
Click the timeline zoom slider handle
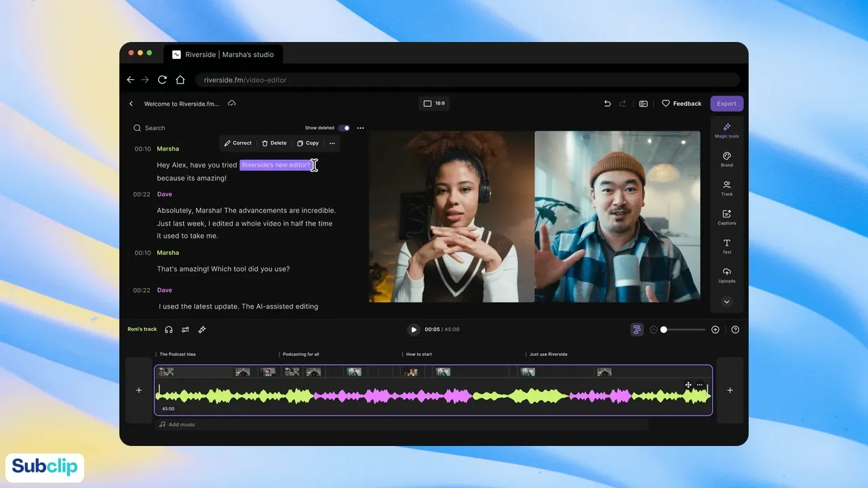click(664, 329)
